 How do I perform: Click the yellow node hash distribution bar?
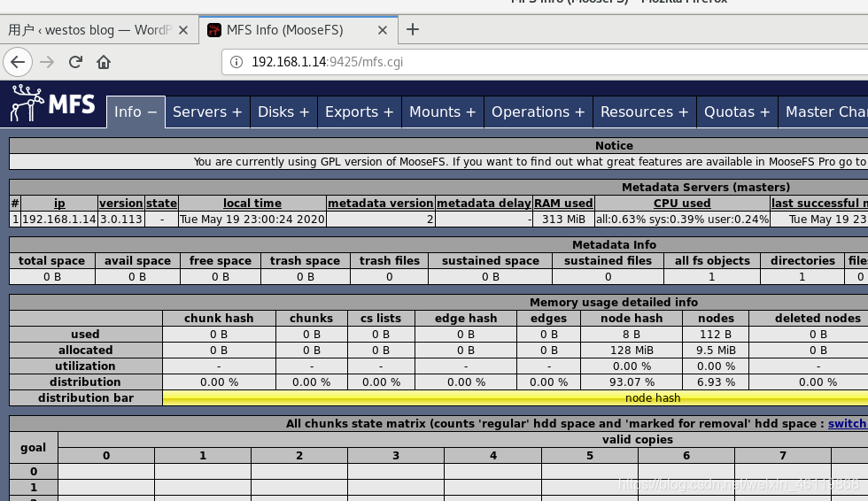point(515,398)
